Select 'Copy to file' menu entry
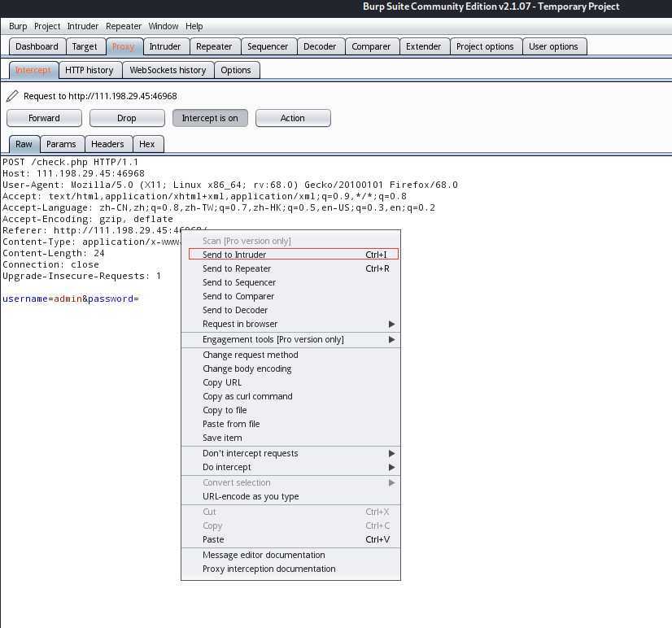This screenshot has width=672, height=628. (291, 410)
